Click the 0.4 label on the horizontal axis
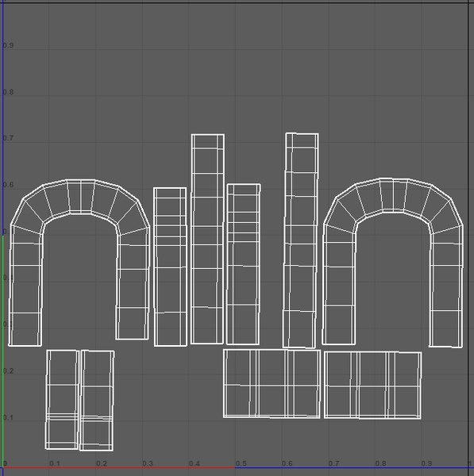This screenshot has width=474, height=476. (x=195, y=463)
